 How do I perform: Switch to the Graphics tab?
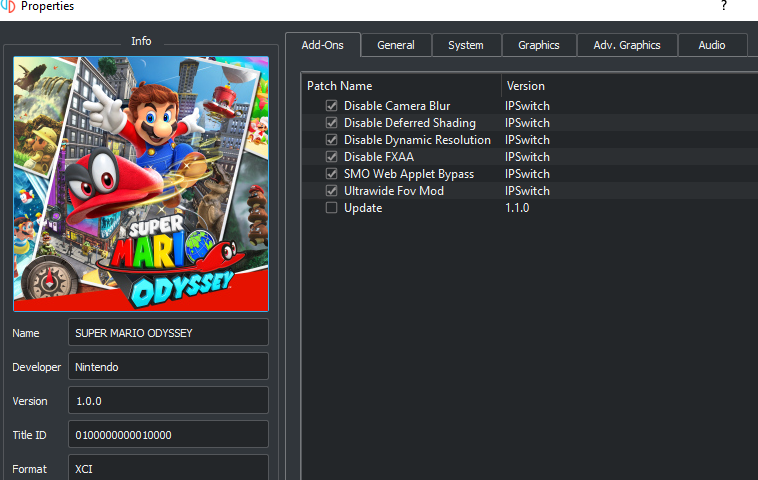click(539, 45)
